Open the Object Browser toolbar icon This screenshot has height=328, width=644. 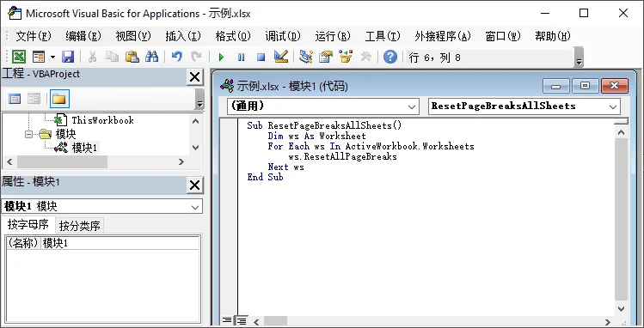(x=346, y=57)
